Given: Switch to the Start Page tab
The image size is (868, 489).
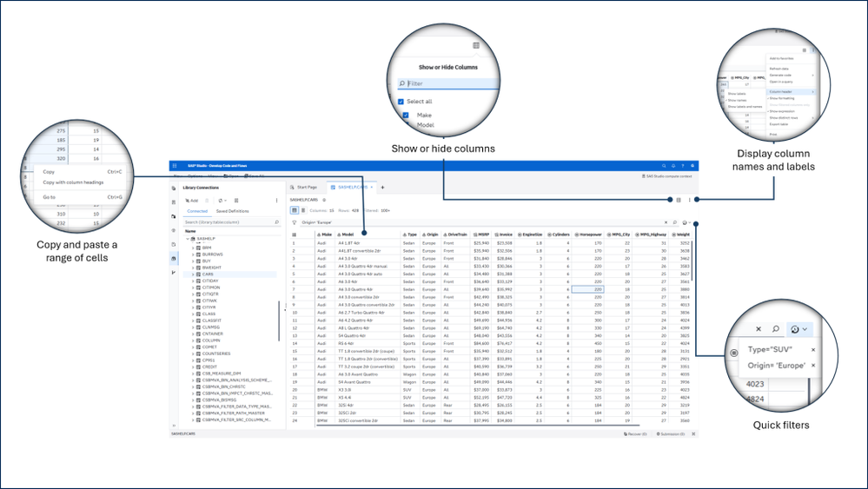Looking at the screenshot, I should (x=303, y=188).
